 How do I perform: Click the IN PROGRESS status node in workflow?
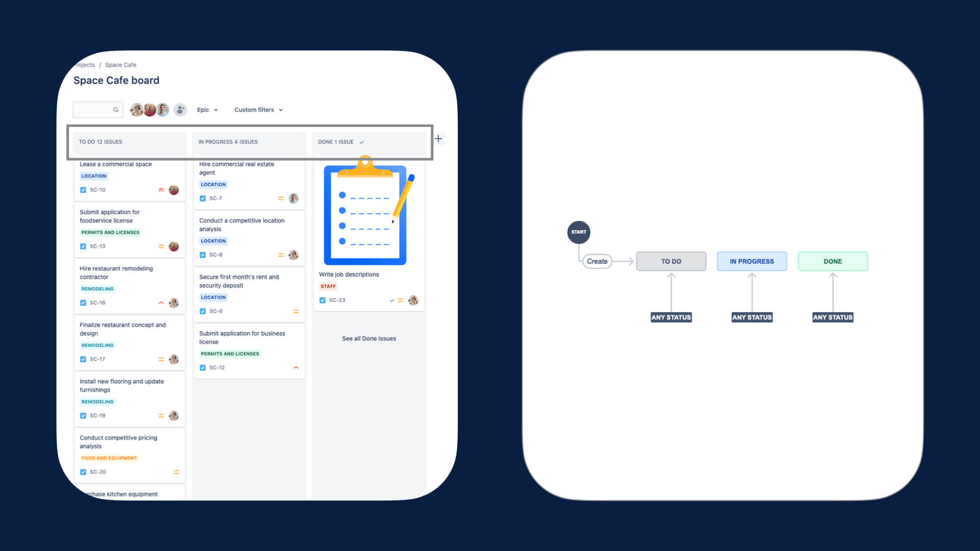click(x=752, y=261)
